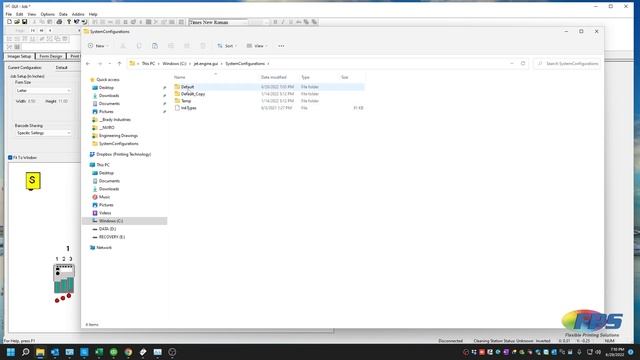
Task: Go forward using Explorer forward arrow
Action: click(100, 64)
